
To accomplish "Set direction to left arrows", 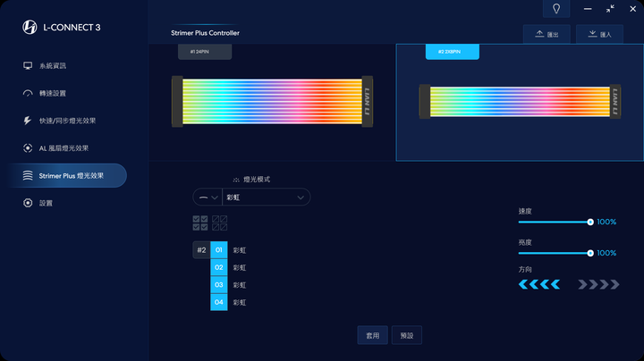I will tap(539, 284).
